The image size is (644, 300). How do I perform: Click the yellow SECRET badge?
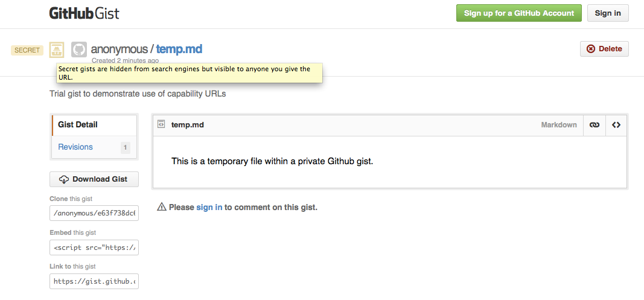point(27,50)
